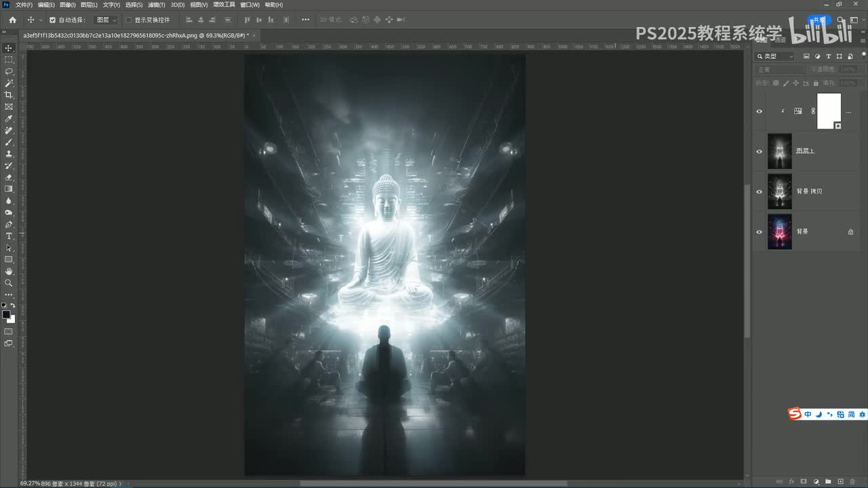The height and width of the screenshot is (488, 868).
Task: Click the background color swatch
Action: point(12,319)
